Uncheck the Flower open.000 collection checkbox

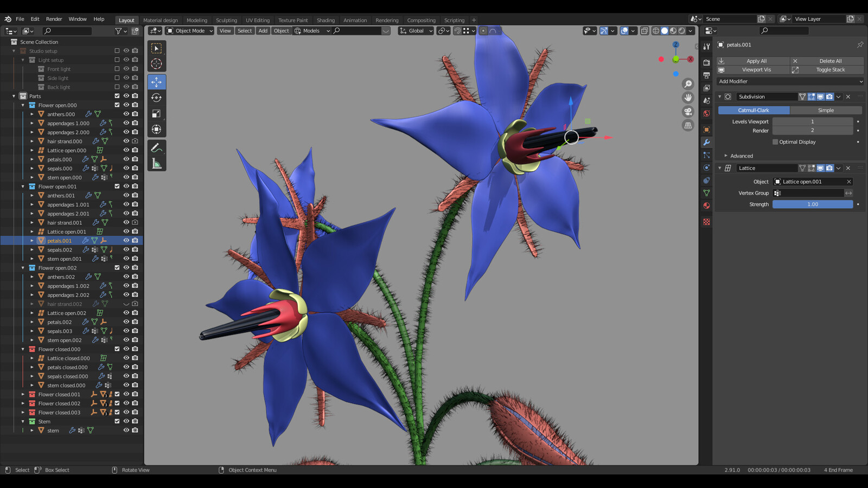coord(117,105)
